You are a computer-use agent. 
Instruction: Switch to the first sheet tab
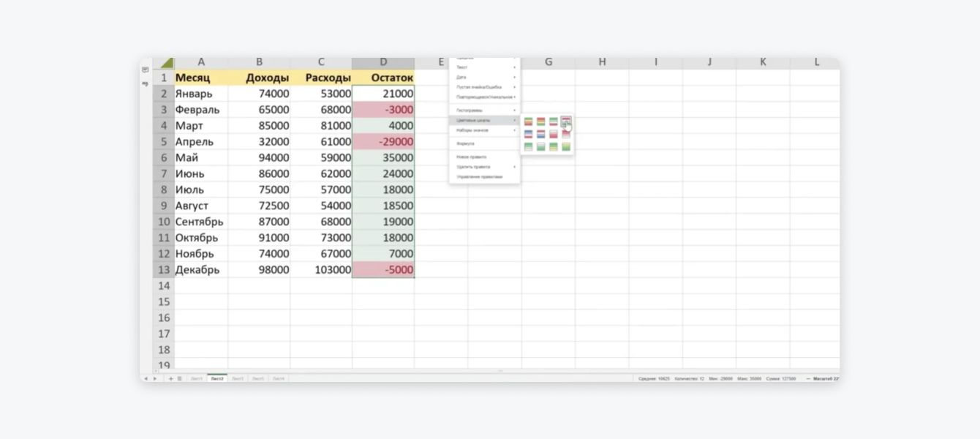pyautogui.click(x=197, y=379)
